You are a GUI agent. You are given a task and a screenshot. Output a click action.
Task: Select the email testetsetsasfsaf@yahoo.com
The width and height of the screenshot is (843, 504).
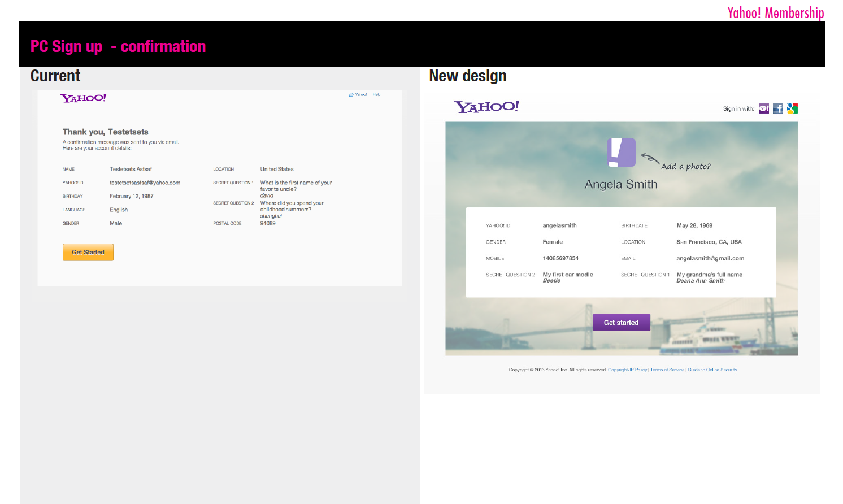pyautogui.click(x=145, y=183)
